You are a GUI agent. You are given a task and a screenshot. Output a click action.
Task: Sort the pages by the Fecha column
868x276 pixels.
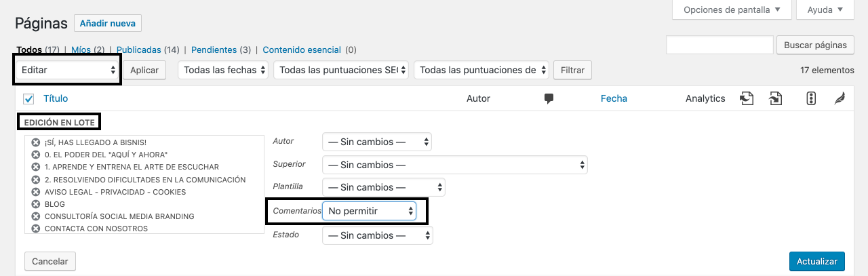point(614,98)
